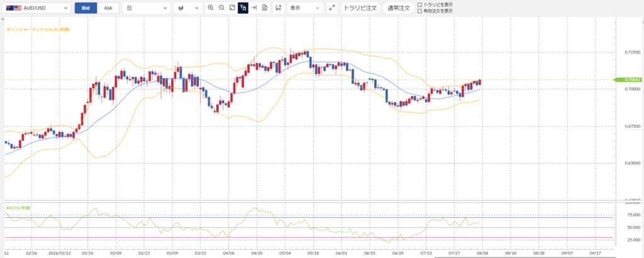Screen dimensions: 644x258
Task: Open the document/template icon
Action: 265,8
